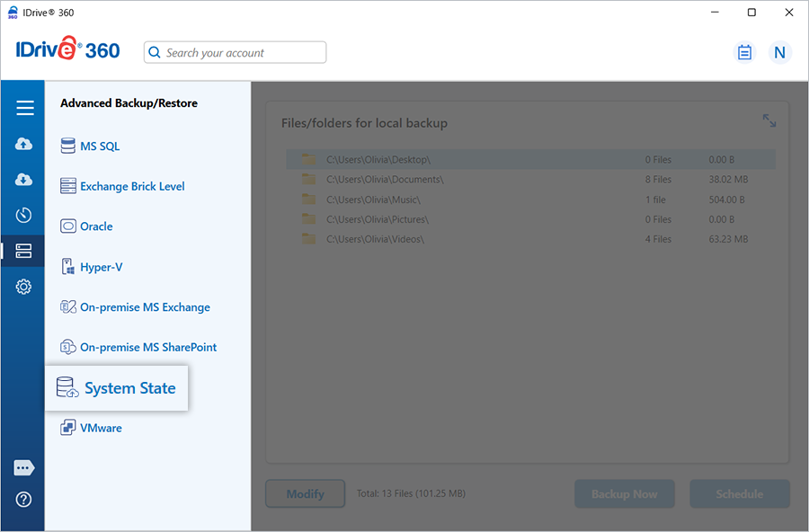Open settings gear in sidebar
Viewport: 809px width, 532px height.
(24, 287)
